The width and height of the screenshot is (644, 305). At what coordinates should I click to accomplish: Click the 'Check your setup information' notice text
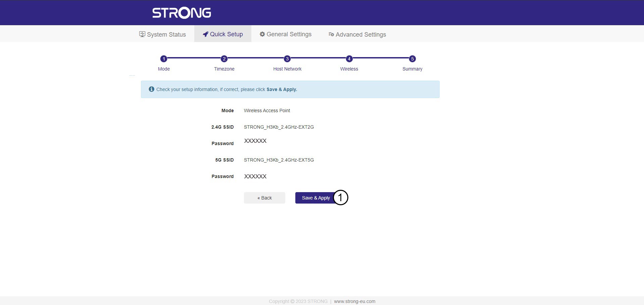click(227, 89)
